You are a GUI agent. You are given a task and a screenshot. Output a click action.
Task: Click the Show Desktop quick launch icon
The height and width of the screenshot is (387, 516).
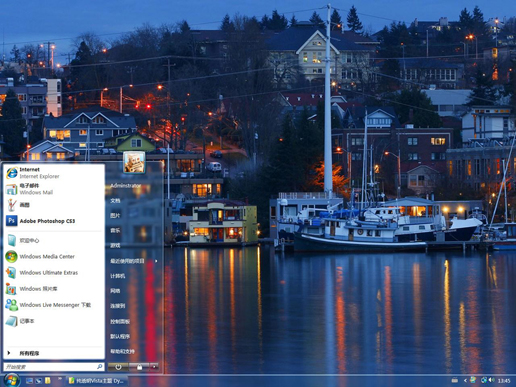pos(29,380)
